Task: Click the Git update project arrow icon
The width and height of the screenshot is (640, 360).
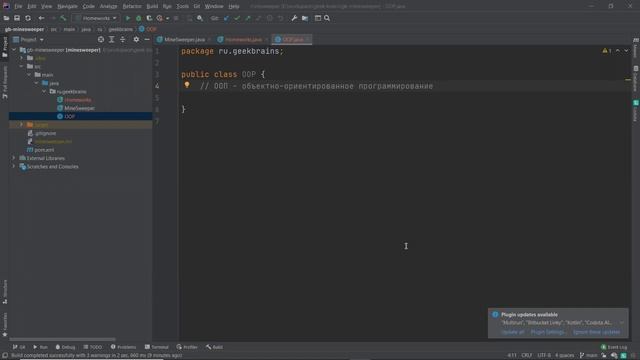Action: click(x=227, y=18)
